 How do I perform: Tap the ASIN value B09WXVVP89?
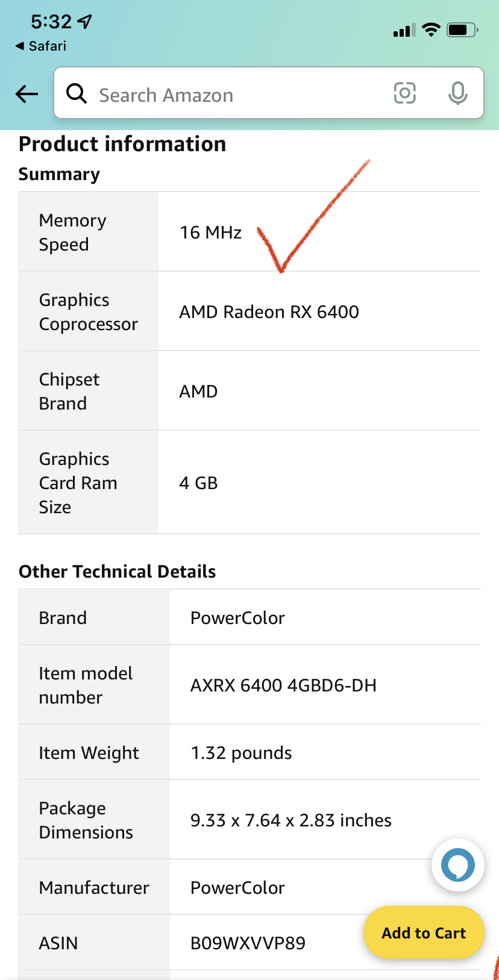248,943
